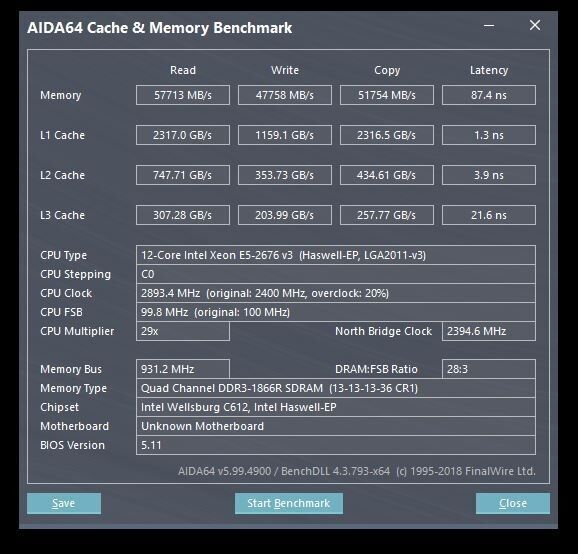Screen dimensions: 578x554
Task: Select the Memory Read result field
Action: tap(183, 95)
